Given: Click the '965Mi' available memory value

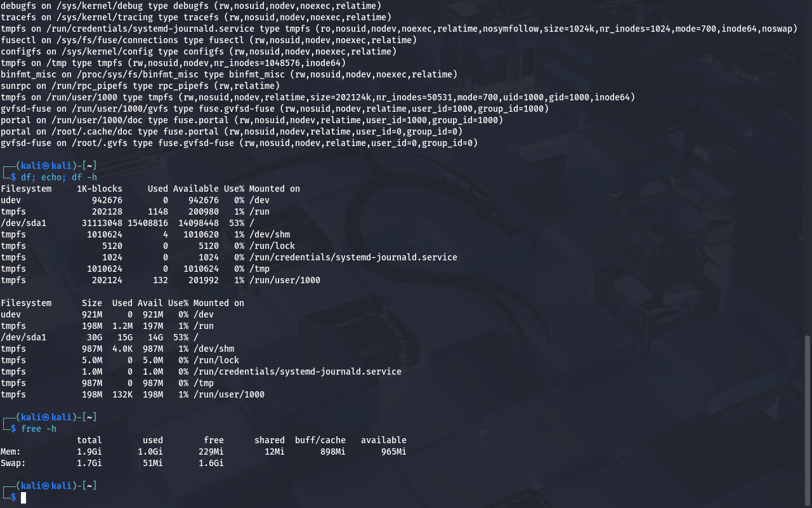Looking at the screenshot, I should pyautogui.click(x=394, y=451).
